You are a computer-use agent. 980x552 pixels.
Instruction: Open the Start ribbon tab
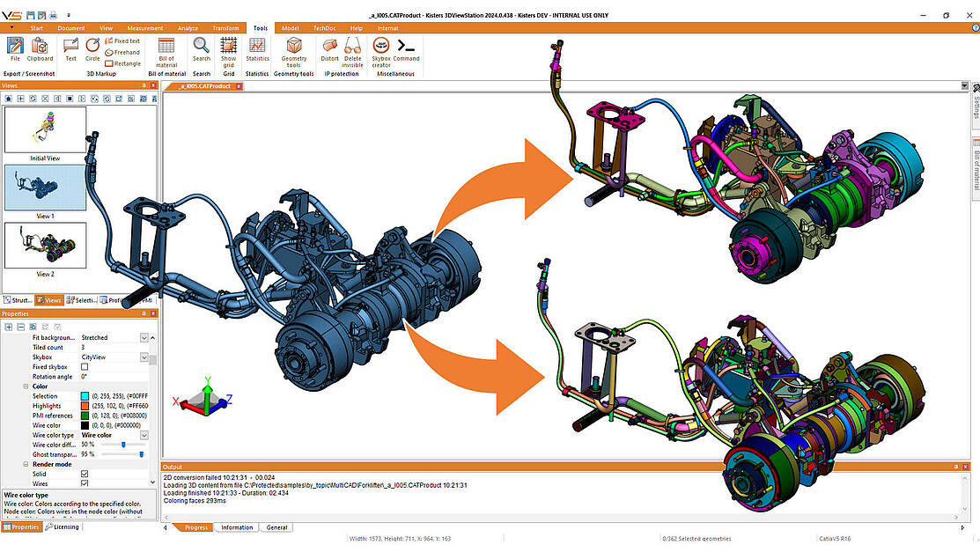click(37, 28)
